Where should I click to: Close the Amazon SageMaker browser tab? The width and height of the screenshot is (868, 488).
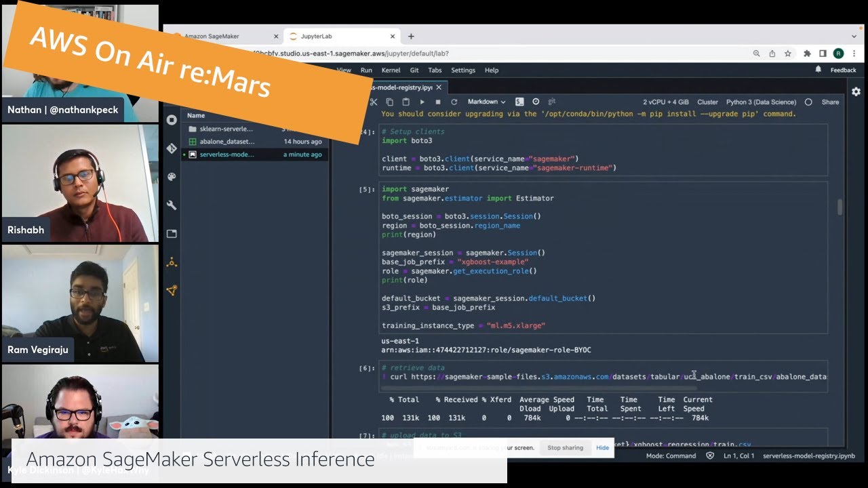click(x=276, y=37)
